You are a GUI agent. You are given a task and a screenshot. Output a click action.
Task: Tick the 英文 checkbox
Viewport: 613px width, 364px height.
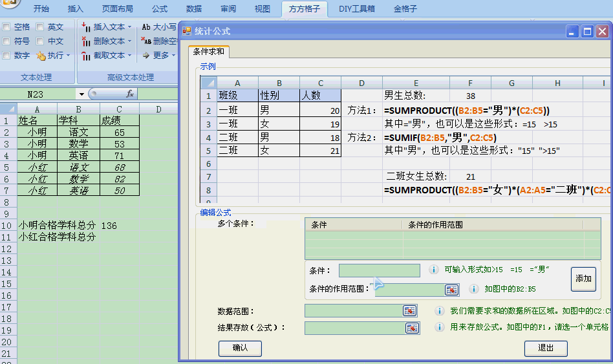tap(40, 27)
